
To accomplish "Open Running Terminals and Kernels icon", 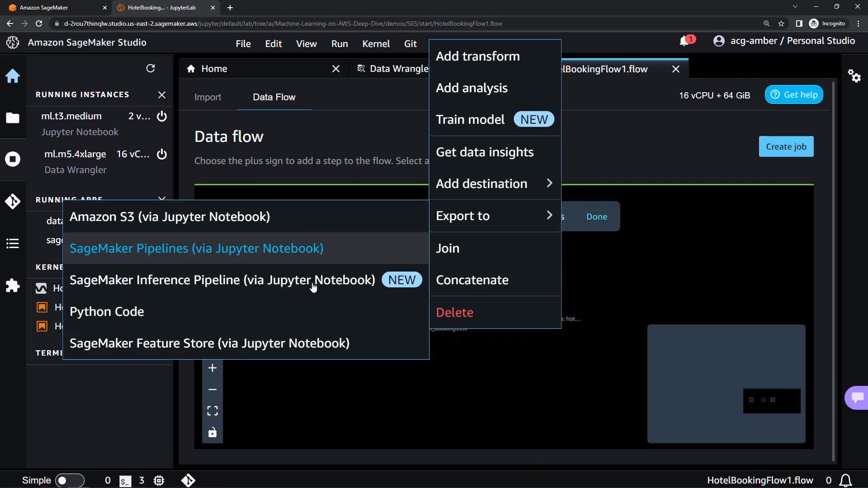I will point(13,159).
